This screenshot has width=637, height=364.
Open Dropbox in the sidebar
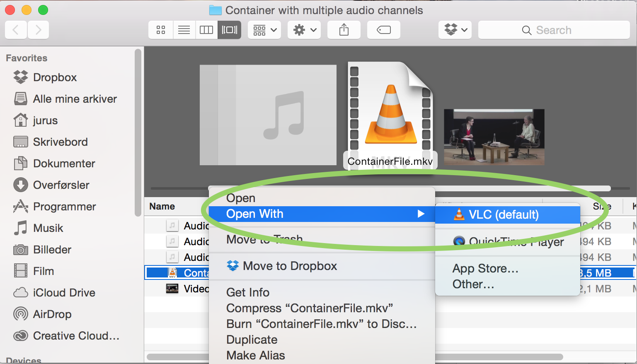(x=45, y=77)
